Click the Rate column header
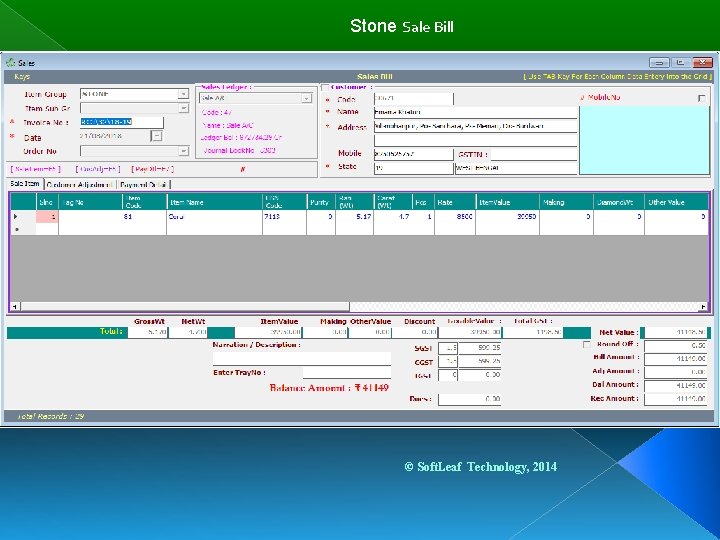 (455, 202)
